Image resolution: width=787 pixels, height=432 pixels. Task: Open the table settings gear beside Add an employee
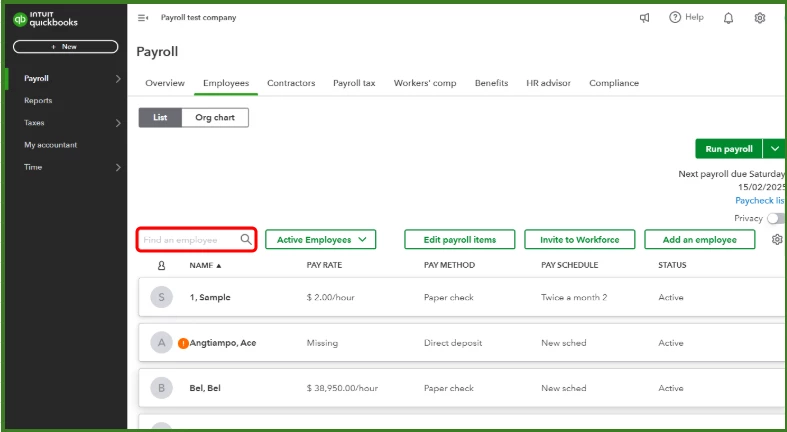click(x=777, y=239)
